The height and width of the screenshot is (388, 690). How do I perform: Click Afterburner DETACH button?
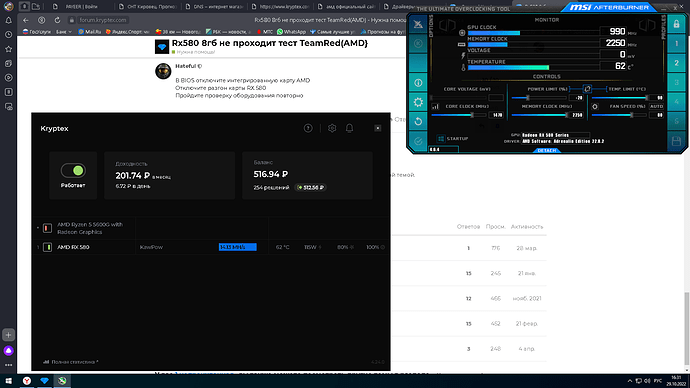point(547,150)
